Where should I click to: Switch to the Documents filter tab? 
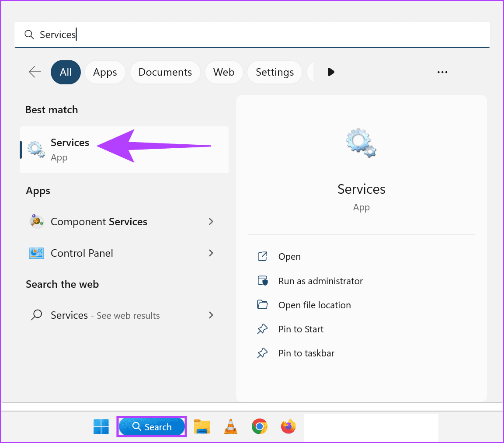pyautogui.click(x=165, y=72)
